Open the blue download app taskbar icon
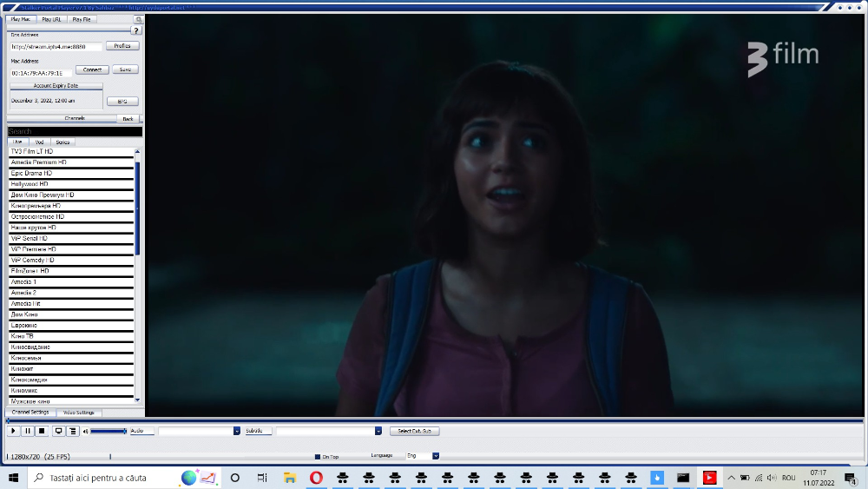868x489 pixels. pos(657,478)
